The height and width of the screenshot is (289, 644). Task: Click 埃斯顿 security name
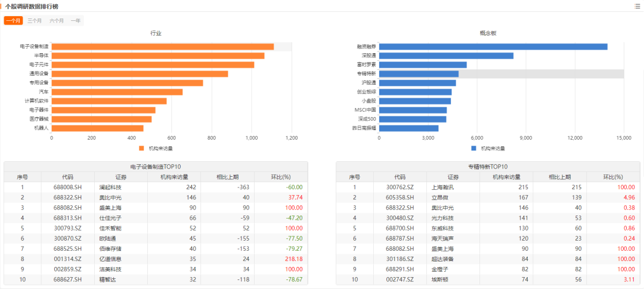440,279
